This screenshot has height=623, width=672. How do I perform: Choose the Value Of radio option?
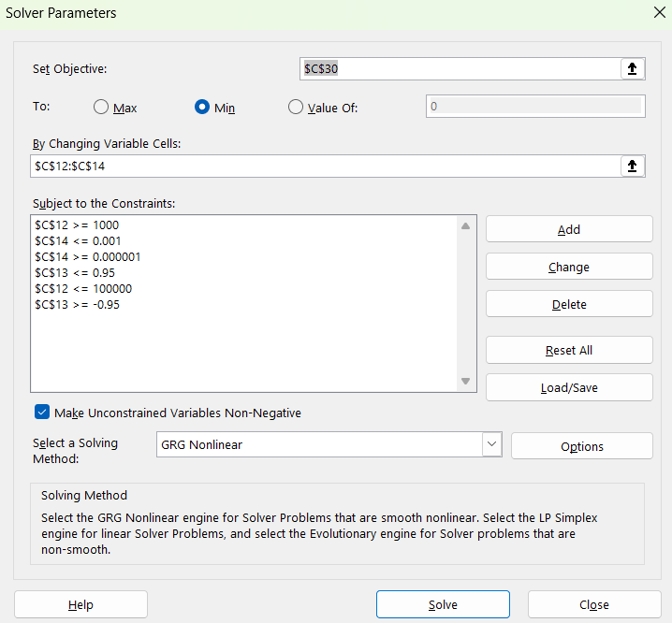296,107
